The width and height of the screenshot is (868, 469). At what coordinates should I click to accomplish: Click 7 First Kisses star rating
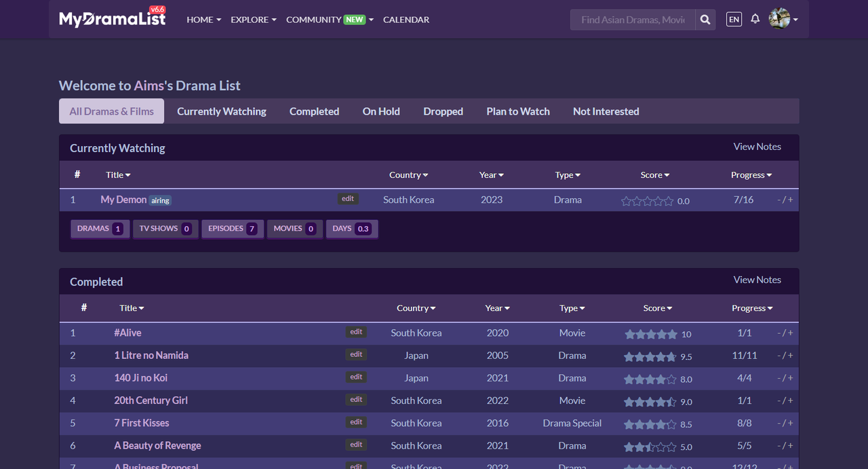click(650, 424)
